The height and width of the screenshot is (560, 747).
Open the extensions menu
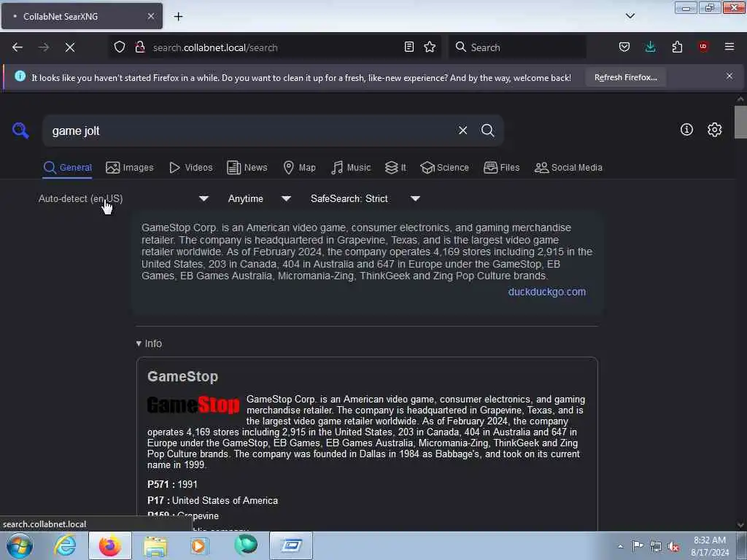pos(677,47)
